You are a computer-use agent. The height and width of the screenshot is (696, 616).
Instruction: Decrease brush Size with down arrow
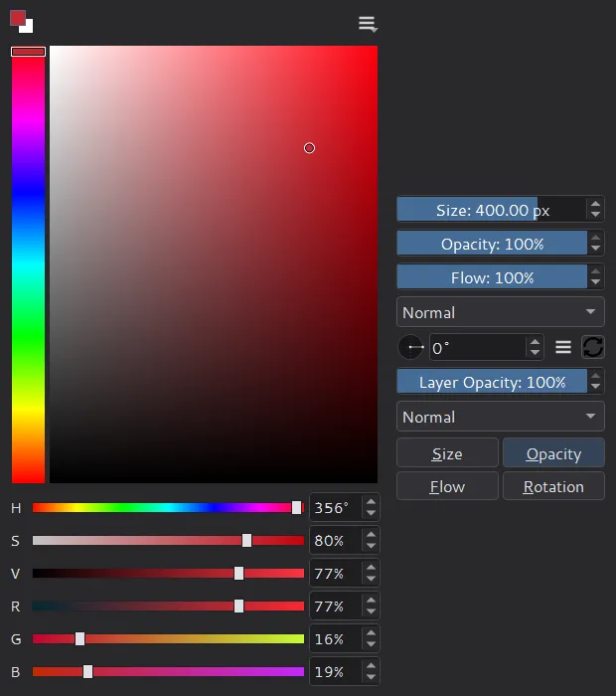(595, 215)
